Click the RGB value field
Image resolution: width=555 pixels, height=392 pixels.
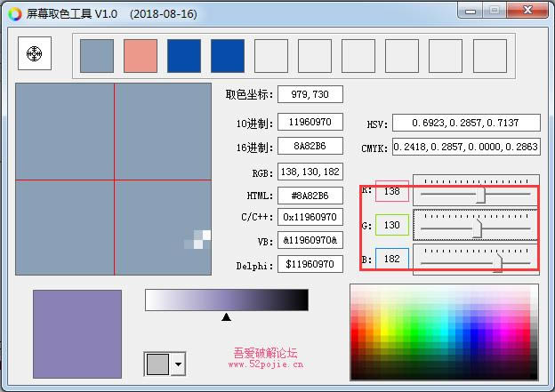pyautogui.click(x=310, y=172)
